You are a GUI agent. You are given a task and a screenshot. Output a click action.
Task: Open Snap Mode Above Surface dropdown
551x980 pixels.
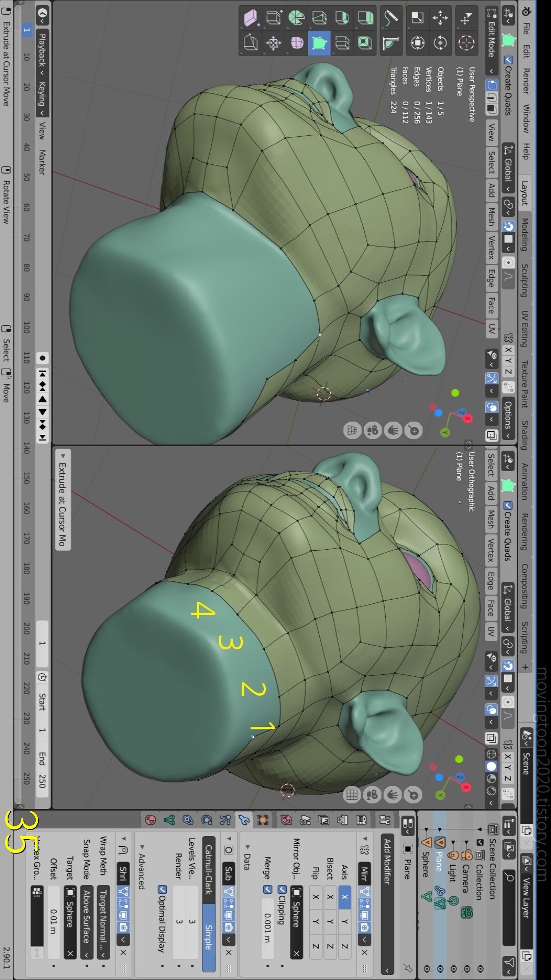pos(87,923)
